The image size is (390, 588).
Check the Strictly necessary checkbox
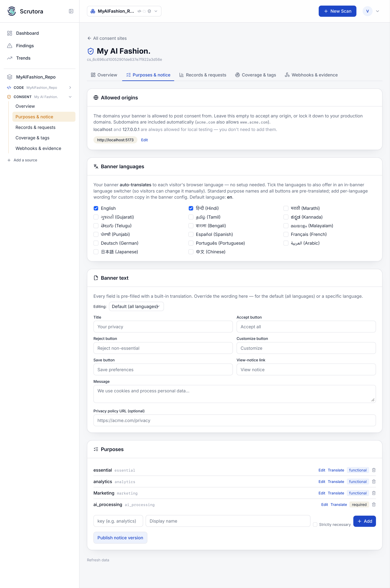pos(315,524)
